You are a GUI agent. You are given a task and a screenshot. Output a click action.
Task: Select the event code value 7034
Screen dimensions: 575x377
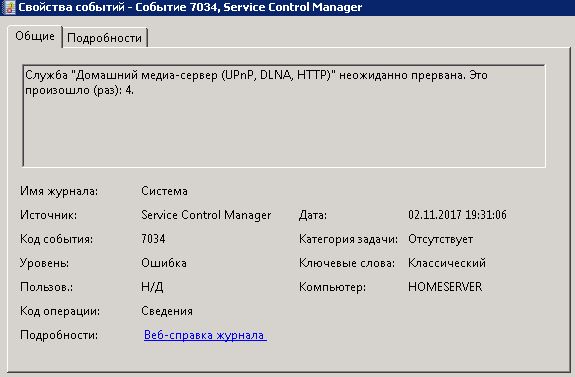pyautogui.click(x=153, y=239)
